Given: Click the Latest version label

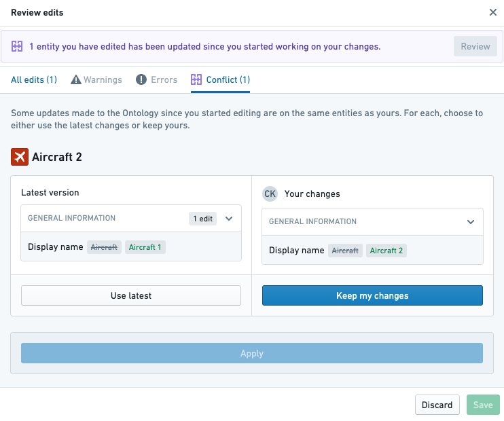Looking at the screenshot, I should pyautogui.click(x=50, y=192).
